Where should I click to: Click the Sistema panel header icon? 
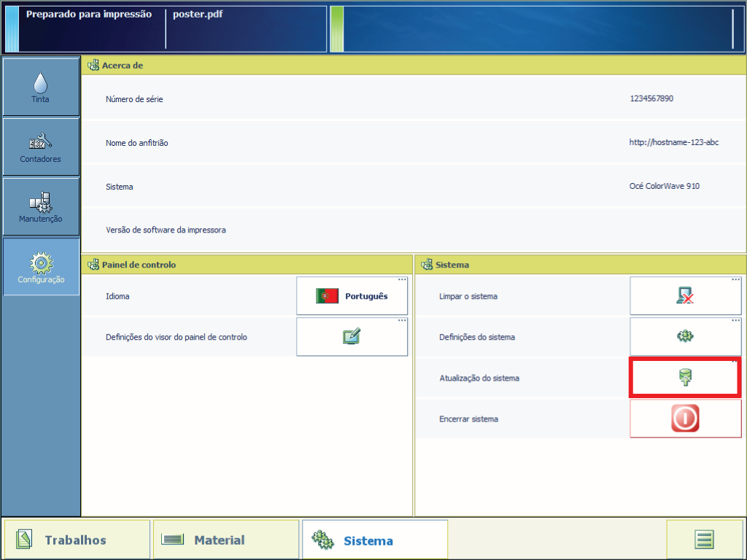pyautogui.click(x=426, y=265)
